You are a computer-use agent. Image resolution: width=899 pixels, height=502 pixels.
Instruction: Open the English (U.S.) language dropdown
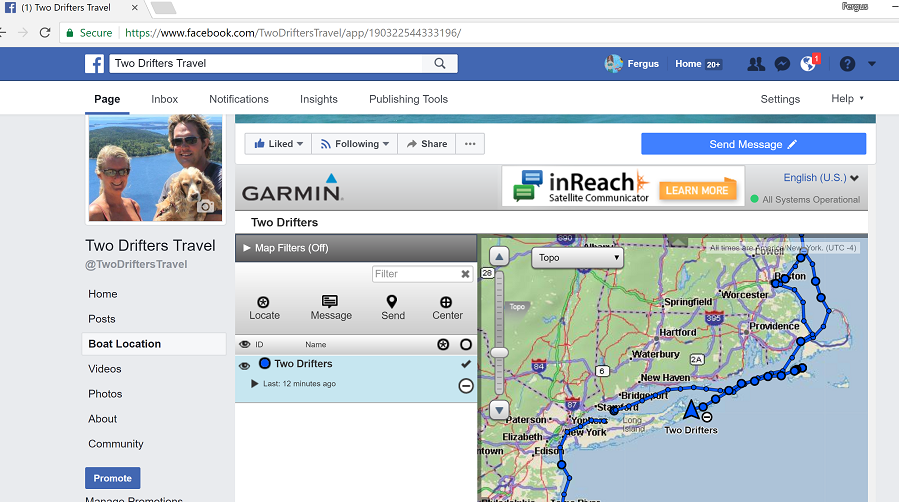click(821, 178)
